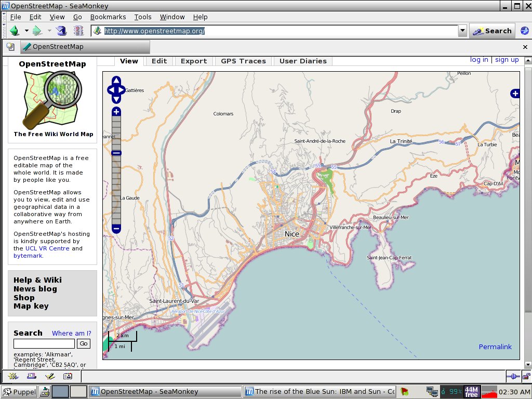Click the SeaMonkey throbber icon
The height and width of the screenshot is (399, 532).
pos(525,31)
